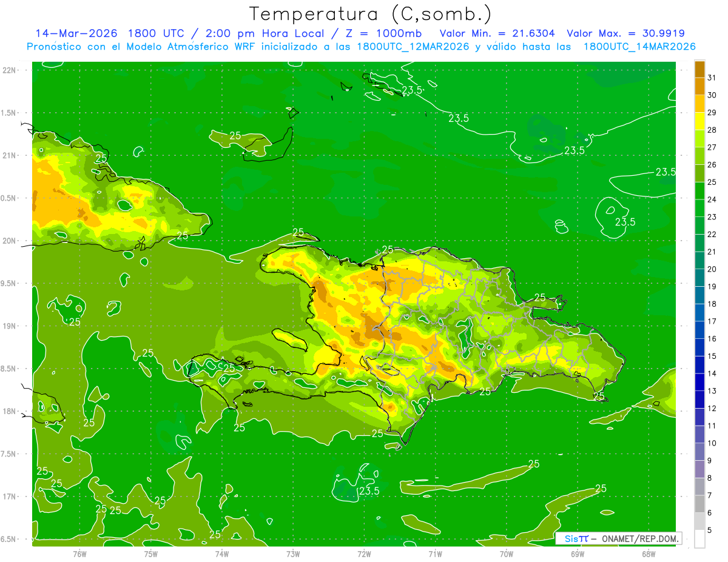Click the '8.5N' latitude axis label
This screenshot has height=562, width=728.
pos(8,369)
